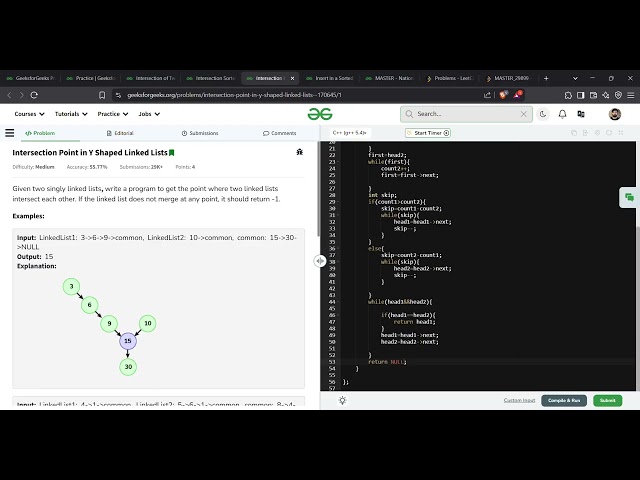Toggle the browser sidebar panel icon

[580, 95]
